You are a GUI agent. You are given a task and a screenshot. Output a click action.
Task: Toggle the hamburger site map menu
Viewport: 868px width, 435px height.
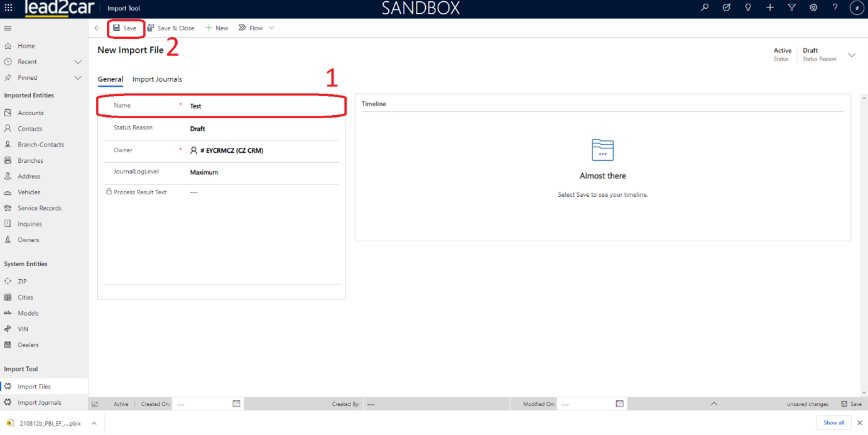pyautogui.click(x=8, y=28)
